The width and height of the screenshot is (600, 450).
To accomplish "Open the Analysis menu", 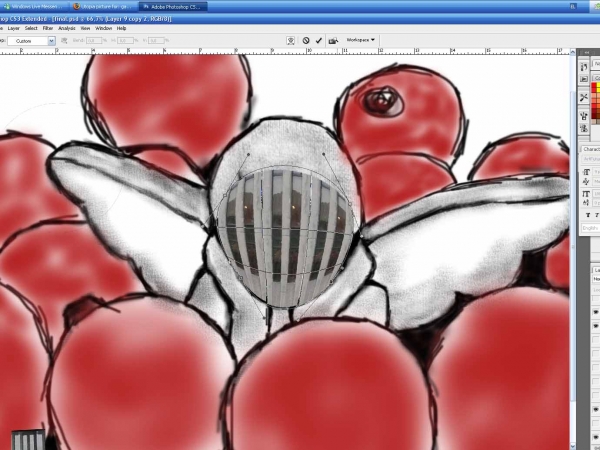I will pos(67,28).
